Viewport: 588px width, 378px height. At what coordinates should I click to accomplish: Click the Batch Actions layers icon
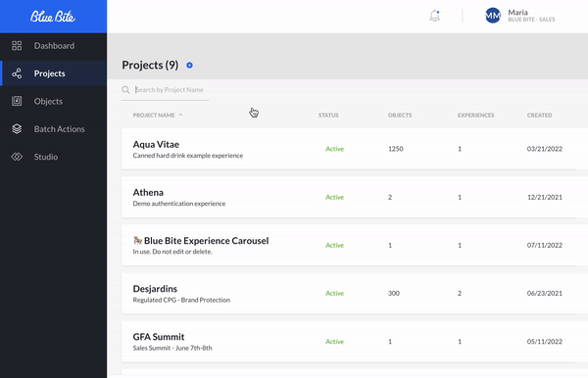click(x=17, y=129)
